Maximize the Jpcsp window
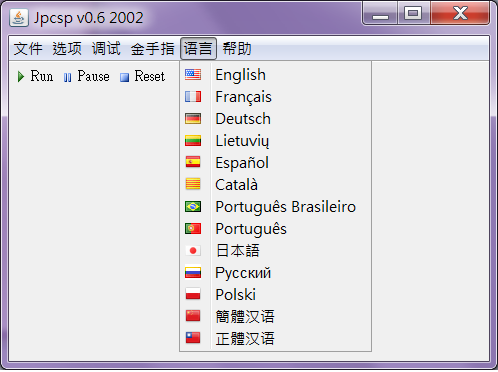 tap(413, 13)
